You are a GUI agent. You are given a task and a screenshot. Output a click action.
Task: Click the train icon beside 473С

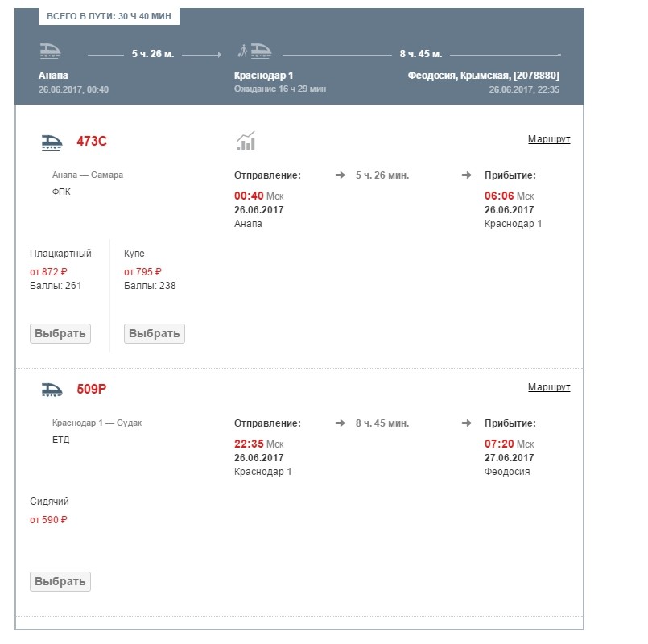[52, 142]
